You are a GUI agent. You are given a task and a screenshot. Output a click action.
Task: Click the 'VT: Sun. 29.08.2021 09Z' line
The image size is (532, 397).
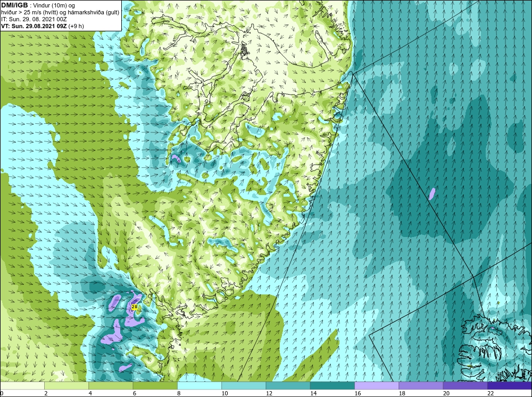34,26
